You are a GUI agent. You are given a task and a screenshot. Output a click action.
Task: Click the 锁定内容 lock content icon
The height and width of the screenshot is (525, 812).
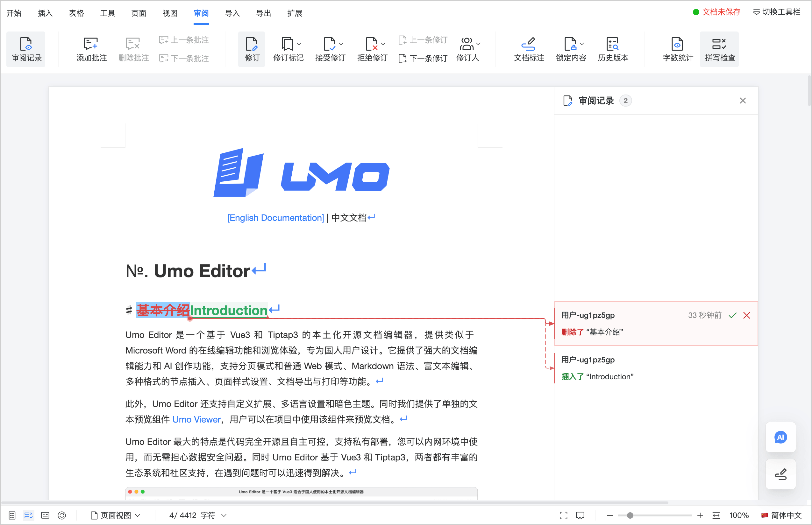[x=570, y=44]
